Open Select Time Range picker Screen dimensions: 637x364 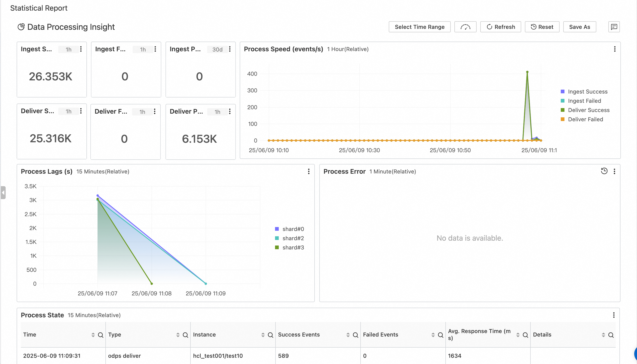coord(420,27)
